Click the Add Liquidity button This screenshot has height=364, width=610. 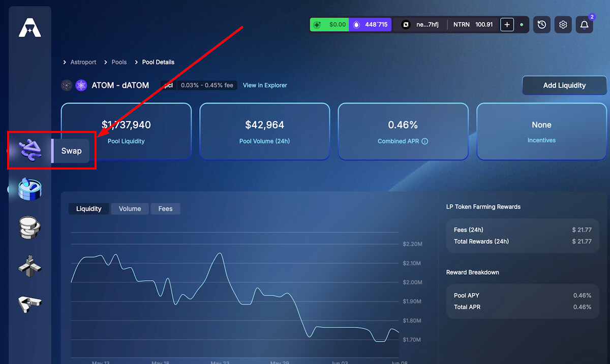(564, 85)
